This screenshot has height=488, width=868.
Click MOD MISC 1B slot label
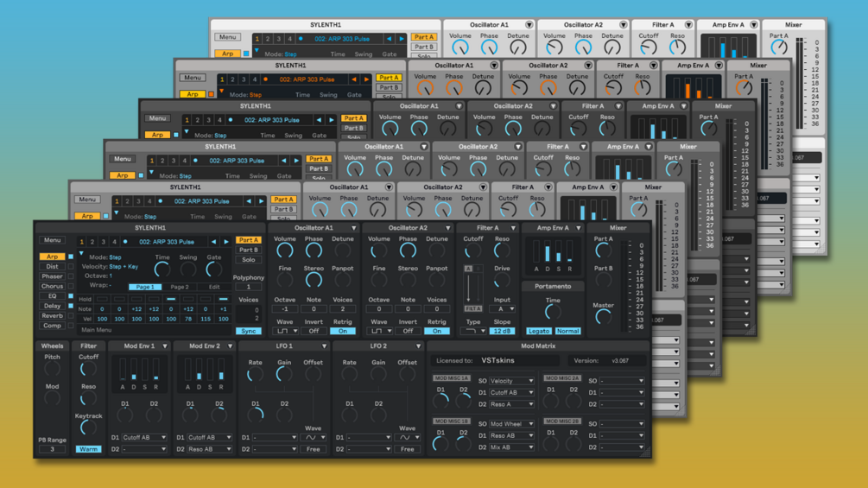(452, 421)
